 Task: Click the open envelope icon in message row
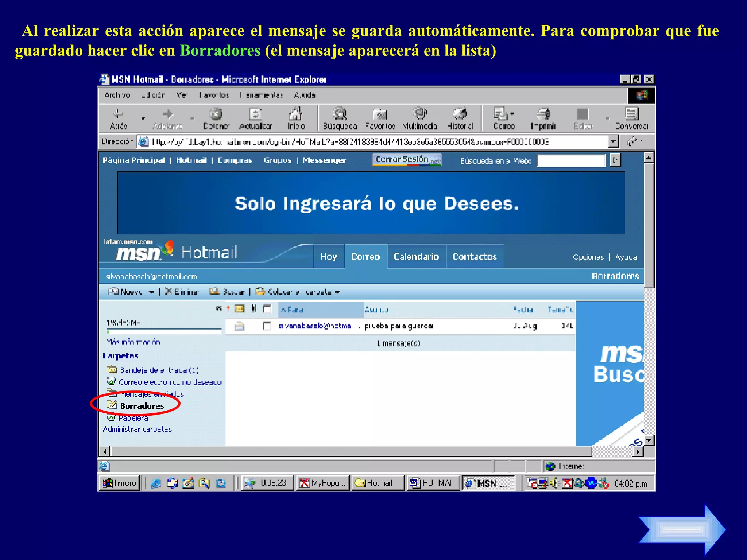[239, 326]
